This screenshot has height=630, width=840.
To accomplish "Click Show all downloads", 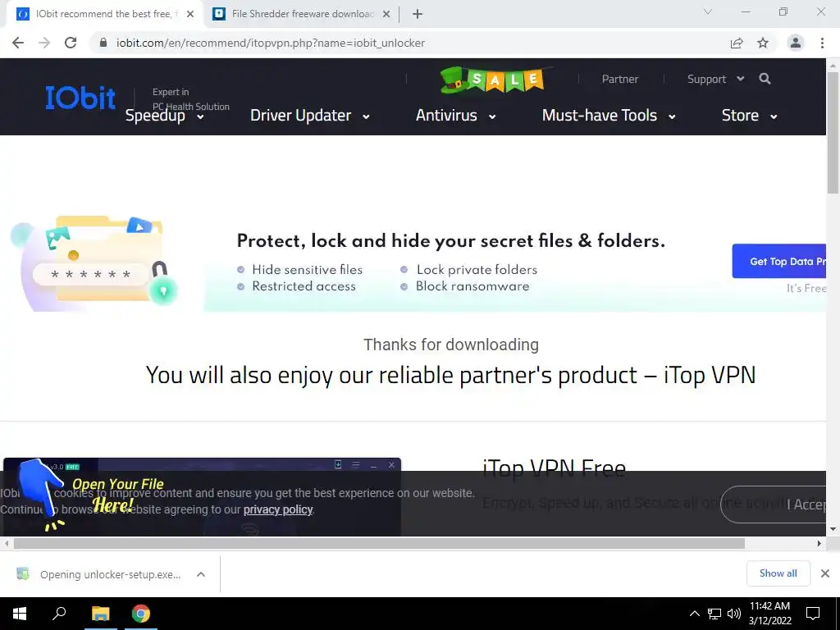I will pos(778,573).
